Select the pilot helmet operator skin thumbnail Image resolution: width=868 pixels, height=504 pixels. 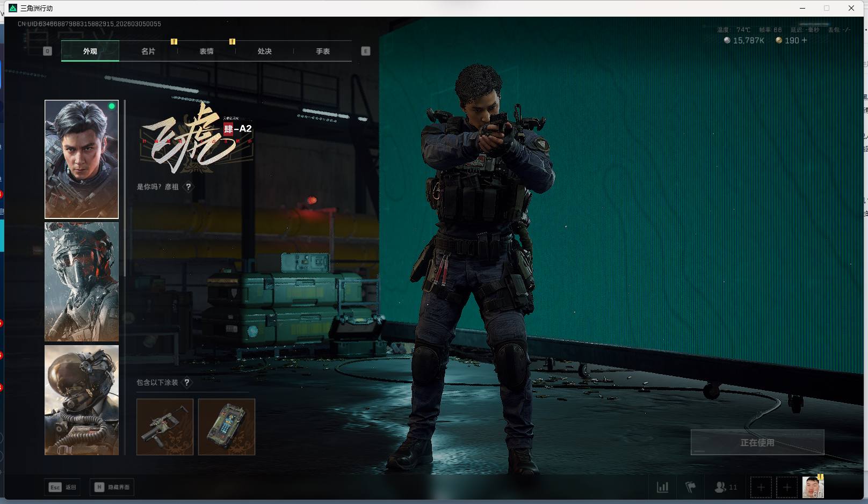pos(82,400)
